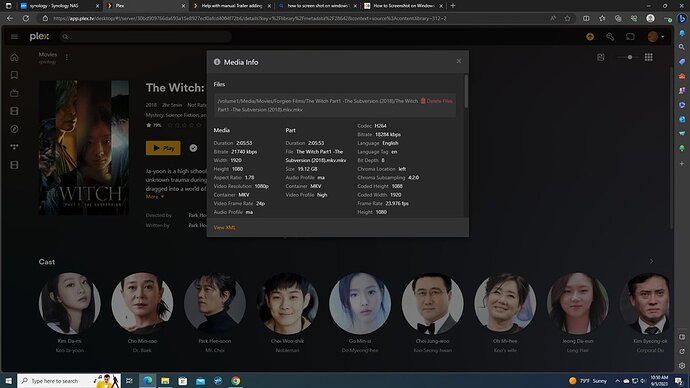Image resolution: width=690 pixels, height=388 pixels.
Task: Click the Windows taskbar search box
Action: coord(69,381)
